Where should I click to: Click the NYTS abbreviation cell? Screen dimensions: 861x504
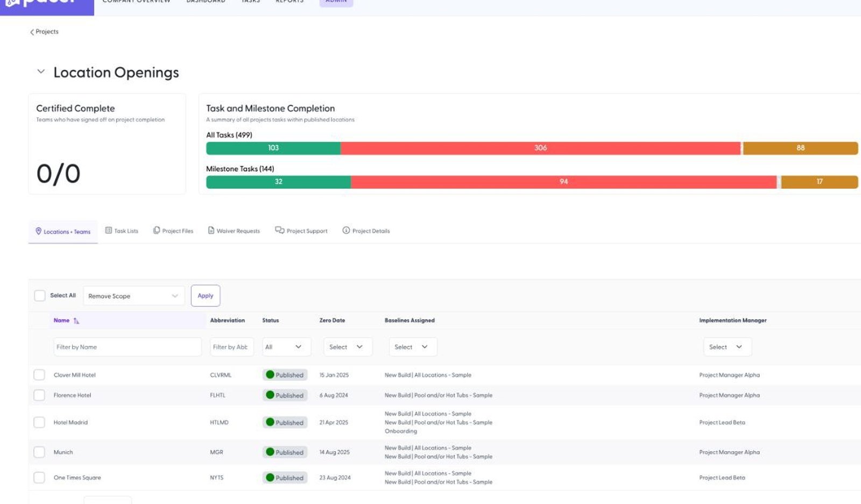pyautogui.click(x=216, y=478)
